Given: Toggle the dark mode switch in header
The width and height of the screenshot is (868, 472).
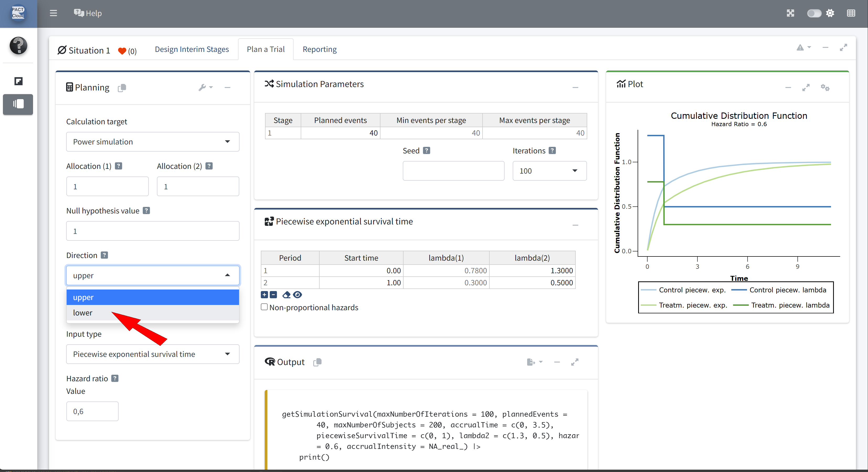Looking at the screenshot, I should click(814, 13).
